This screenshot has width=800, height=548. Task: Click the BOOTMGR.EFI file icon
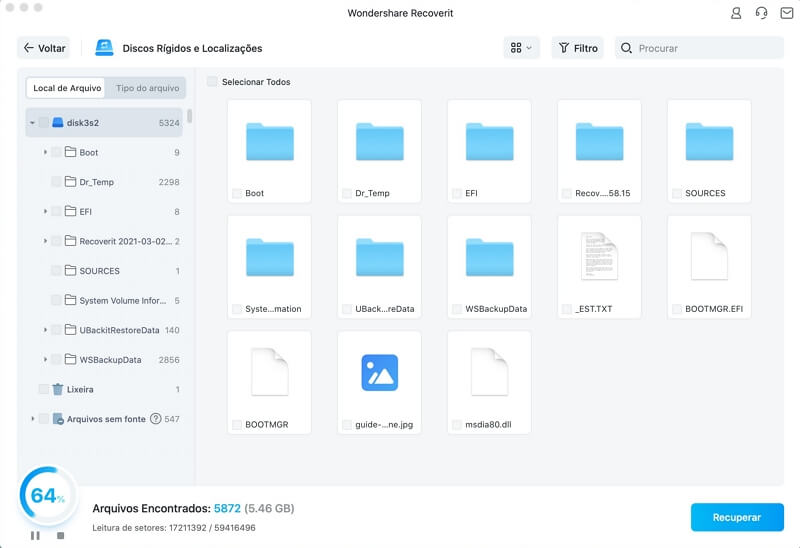tap(709, 256)
